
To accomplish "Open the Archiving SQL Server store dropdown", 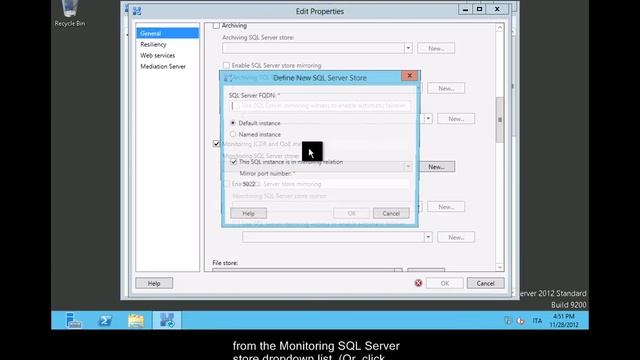I will (408, 48).
